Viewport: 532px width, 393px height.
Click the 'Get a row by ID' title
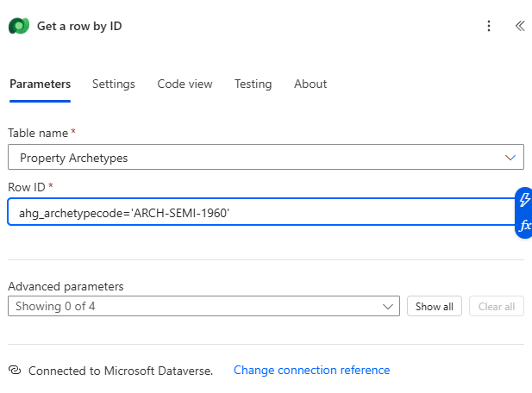[x=79, y=26]
